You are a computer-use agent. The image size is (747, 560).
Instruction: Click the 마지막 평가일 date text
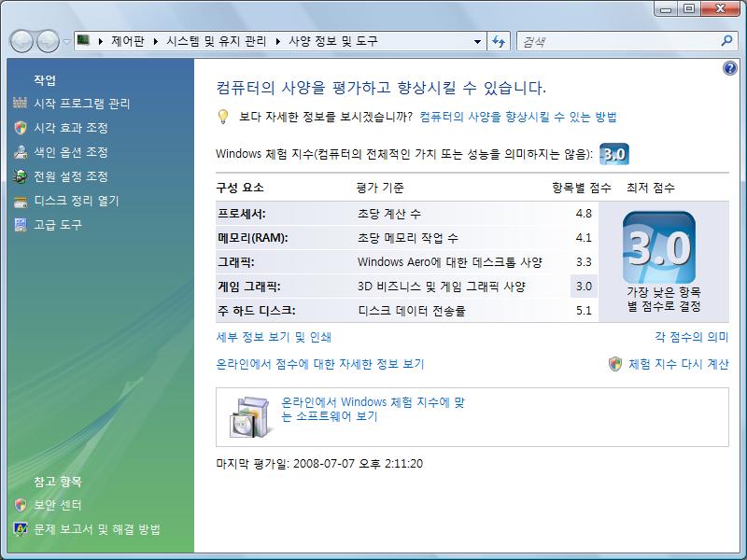click(319, 464)
